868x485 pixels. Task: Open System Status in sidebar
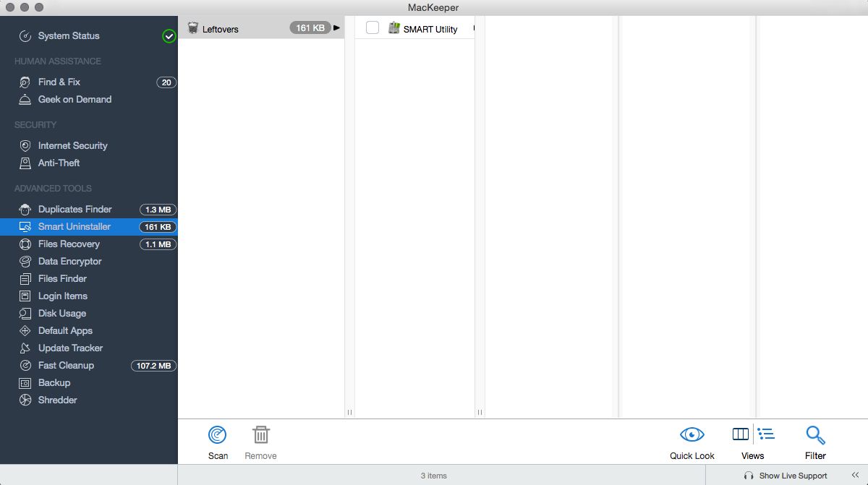point(69,35)
